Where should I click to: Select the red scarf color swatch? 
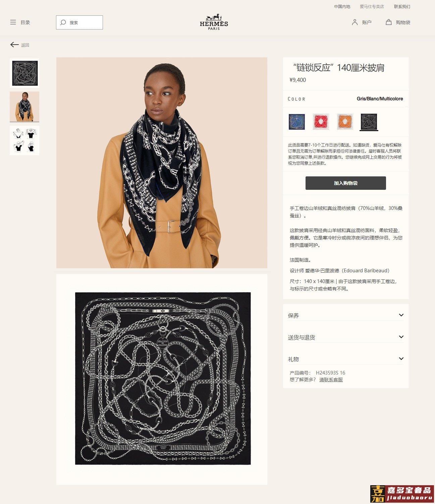[x=321, y=121]
